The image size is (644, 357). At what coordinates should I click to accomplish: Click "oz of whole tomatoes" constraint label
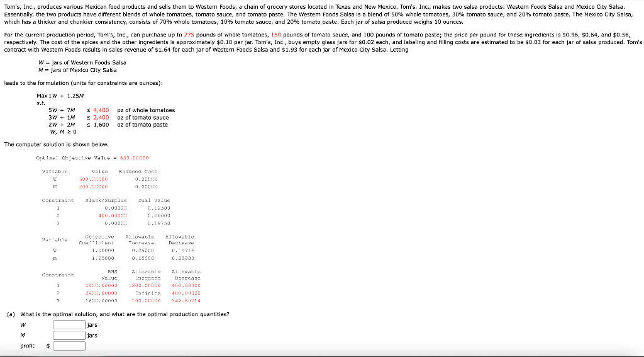146,110
